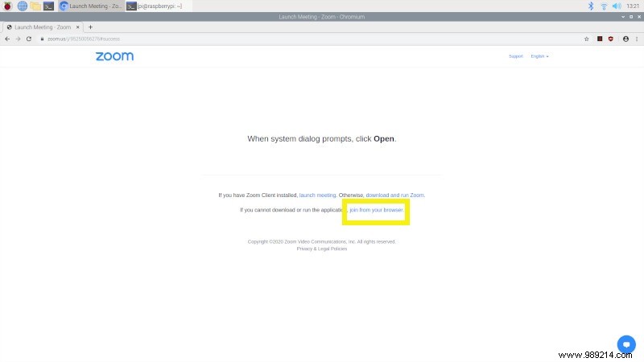Screen dimensions: 644x362
Task: Open the Chromium three-dot menu
Action: coord(637,39)
